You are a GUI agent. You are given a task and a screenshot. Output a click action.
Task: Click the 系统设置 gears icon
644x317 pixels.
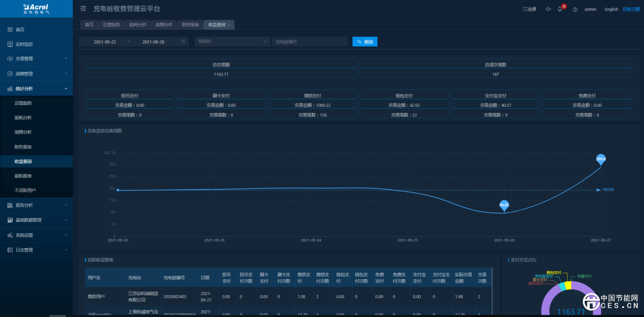(10, 235)
